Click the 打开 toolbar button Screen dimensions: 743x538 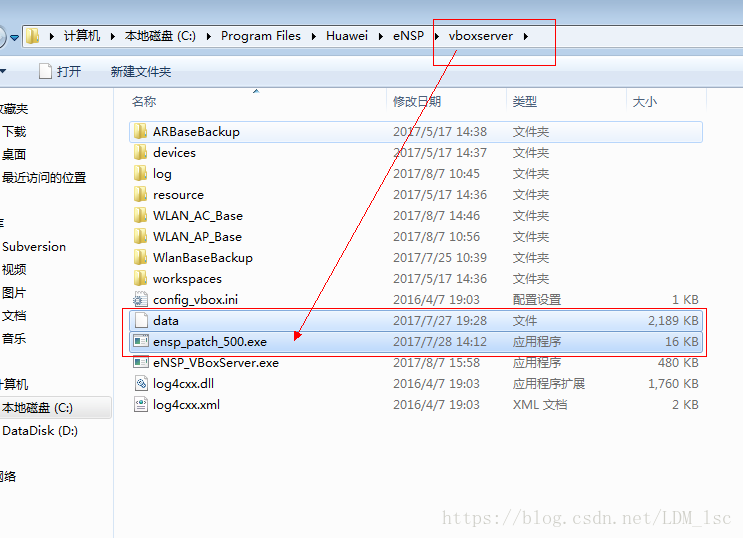(x=60, y=72)
